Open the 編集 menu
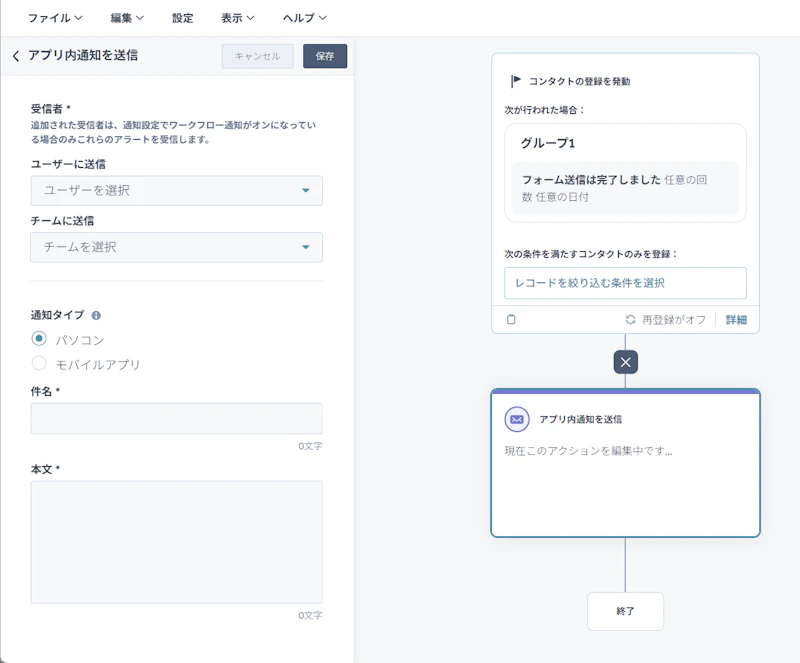The image size is (800, 663). pos(127,18)
